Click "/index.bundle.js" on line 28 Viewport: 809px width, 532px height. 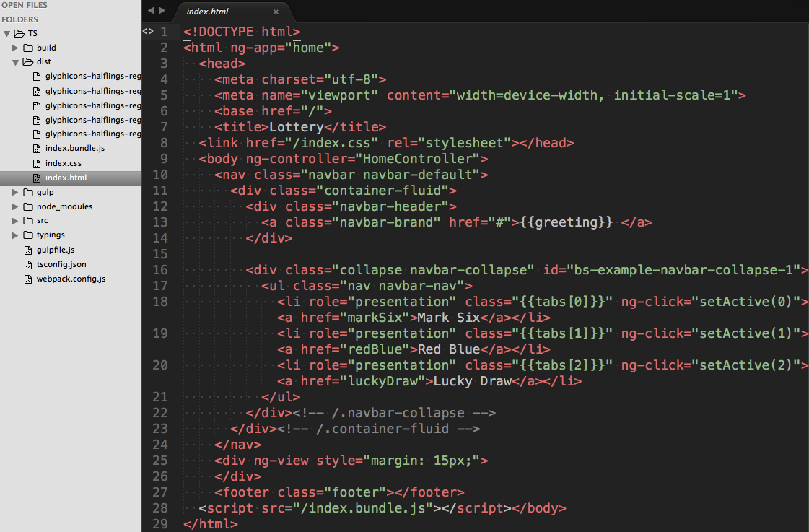coord(363,508)
